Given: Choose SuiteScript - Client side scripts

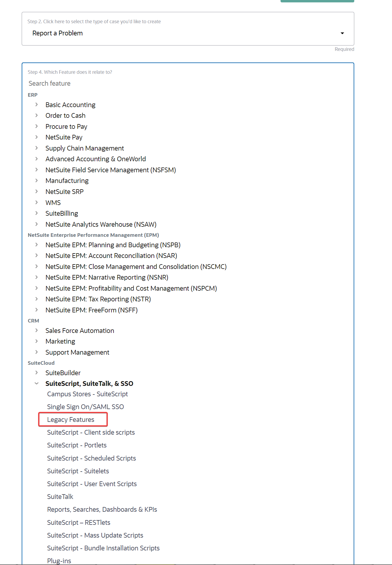Looking at the screenshot, I should point(91,432).
